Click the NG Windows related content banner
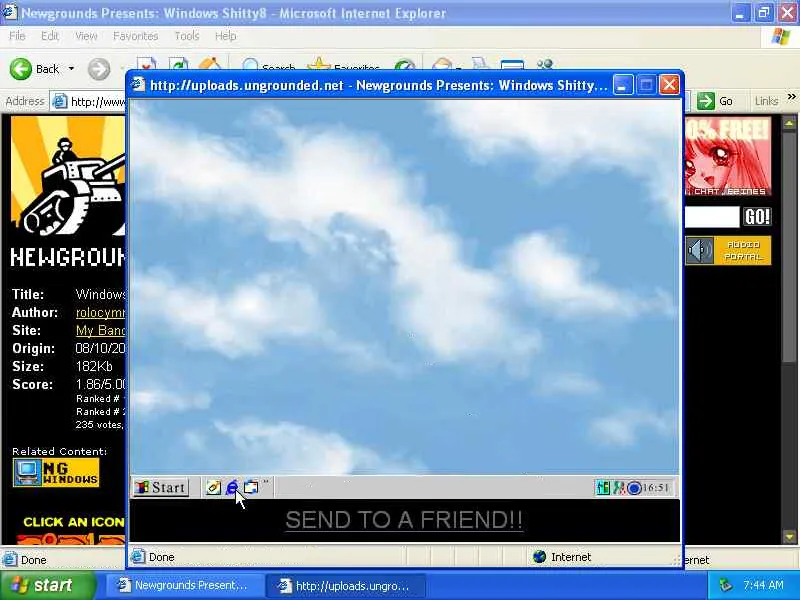The width and height of the screenshot is (800, 600). tap(56, 472)
